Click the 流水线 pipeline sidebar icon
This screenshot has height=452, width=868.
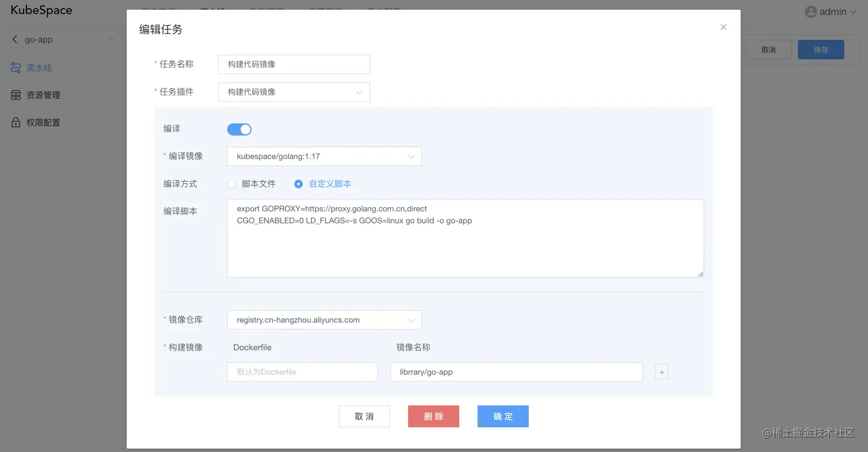(x=16, y=68)
